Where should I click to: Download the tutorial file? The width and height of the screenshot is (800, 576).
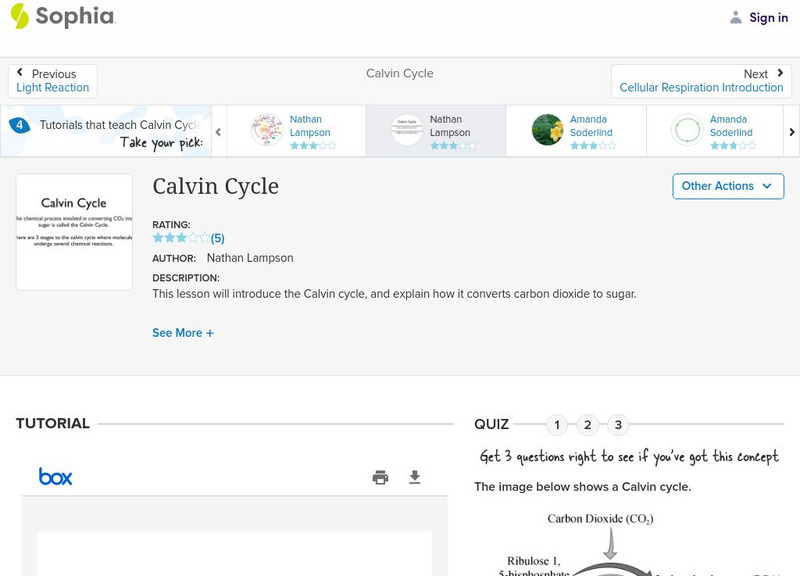415,477
